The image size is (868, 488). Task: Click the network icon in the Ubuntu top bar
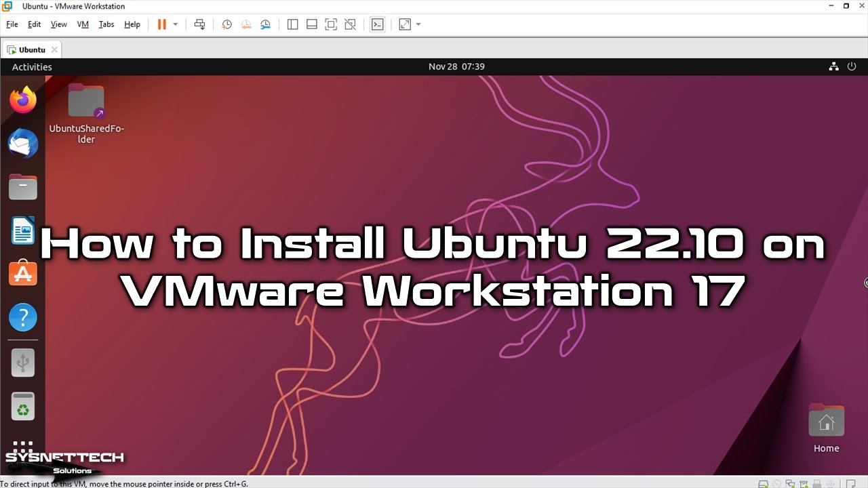coord(834,66)
